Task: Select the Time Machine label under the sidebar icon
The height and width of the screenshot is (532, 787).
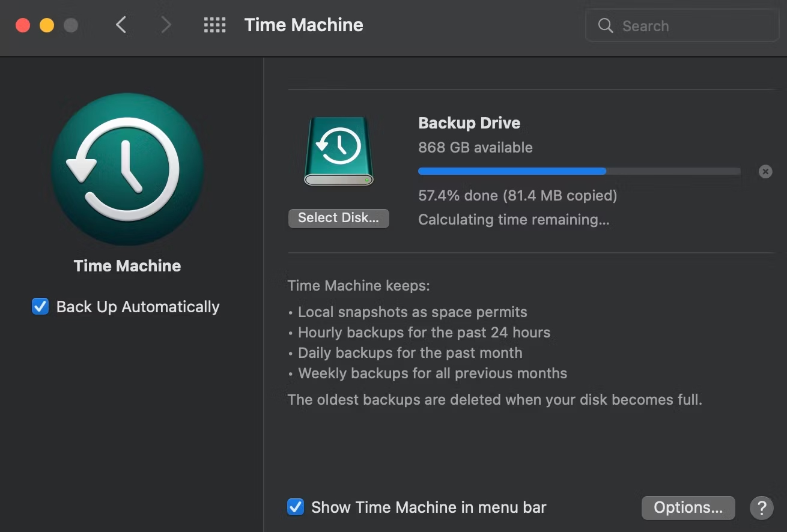Action: tap(127, 265)
